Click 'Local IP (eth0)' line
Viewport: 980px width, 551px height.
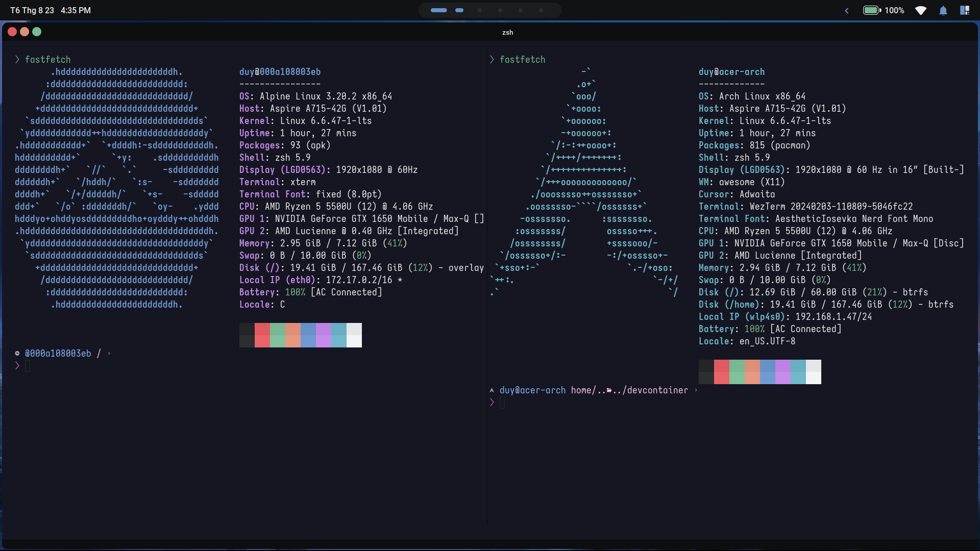click(321, 280)
